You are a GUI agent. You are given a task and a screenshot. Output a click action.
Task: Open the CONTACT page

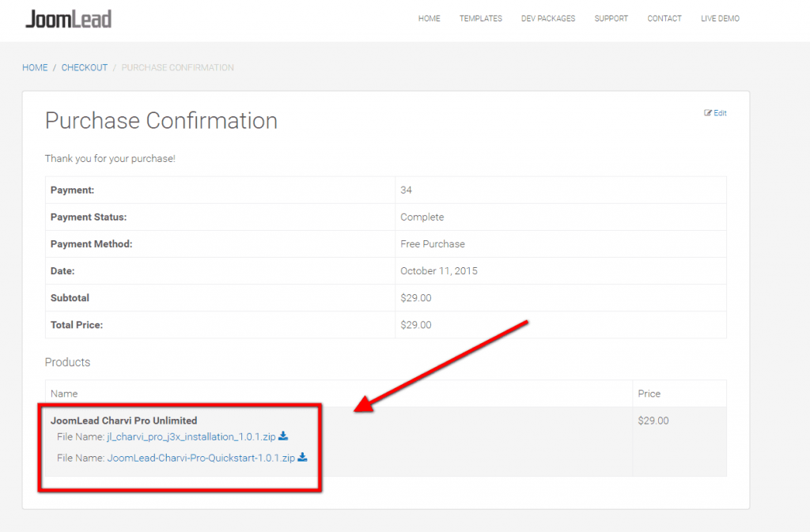pyautogui.click(x=664, y=18)
